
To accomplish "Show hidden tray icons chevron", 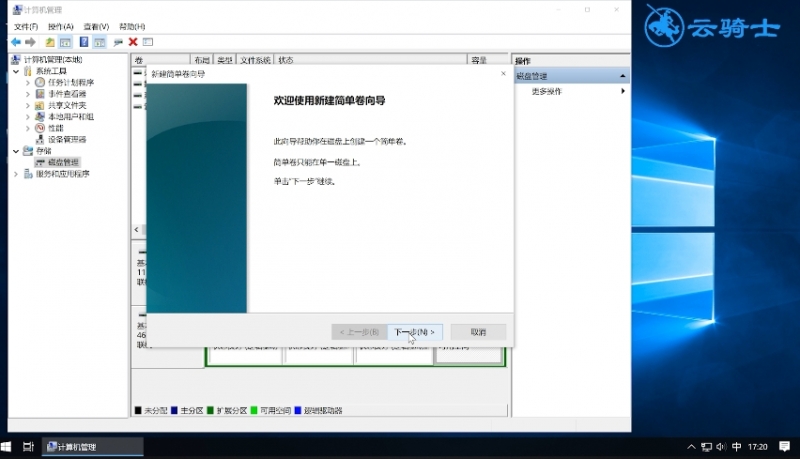I will (x=691, y=447).
